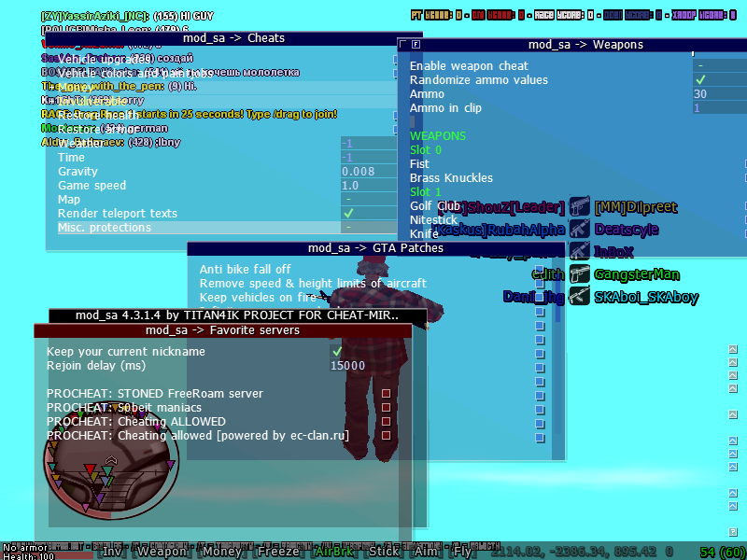This screenshot has height=560, width=747.
Task: Toggle Keep your current nickname checkmark
Action: (337, 352)
